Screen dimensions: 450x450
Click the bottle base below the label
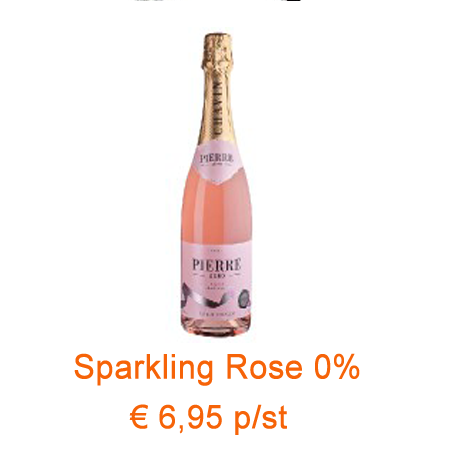217,327
